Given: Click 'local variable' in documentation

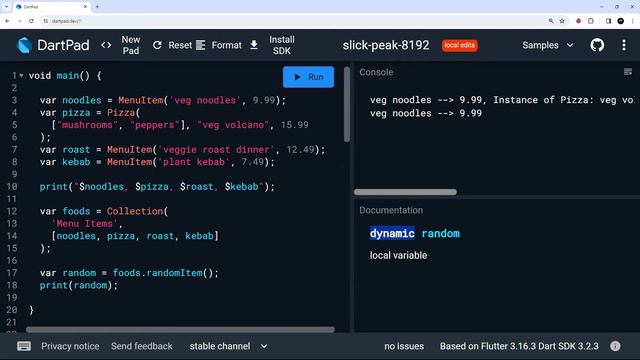Looking at the screenshot, I should click(x=398, y=256).
